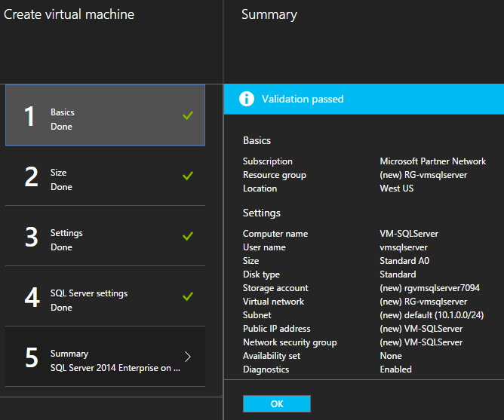Click the green checkmark beside Settings step
504x420 pixels.
tap(188, 236)
